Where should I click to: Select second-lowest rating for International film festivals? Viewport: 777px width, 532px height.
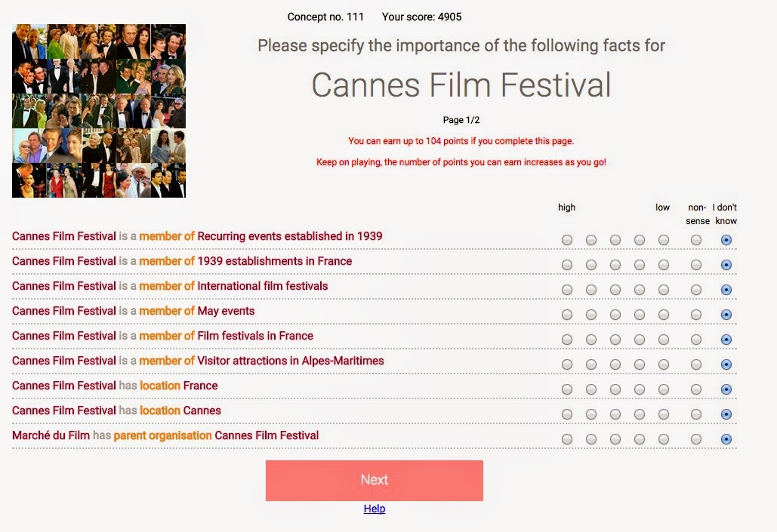coord(640,290)
